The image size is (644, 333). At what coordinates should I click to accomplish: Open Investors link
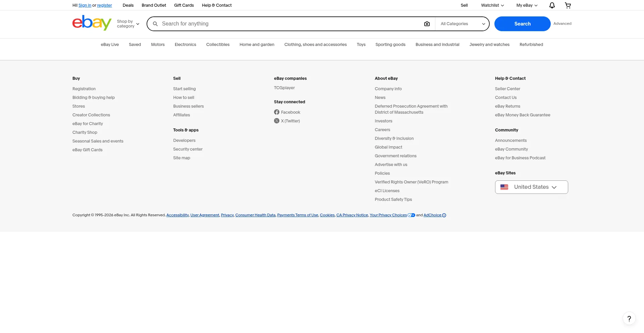tap(383, 121)
